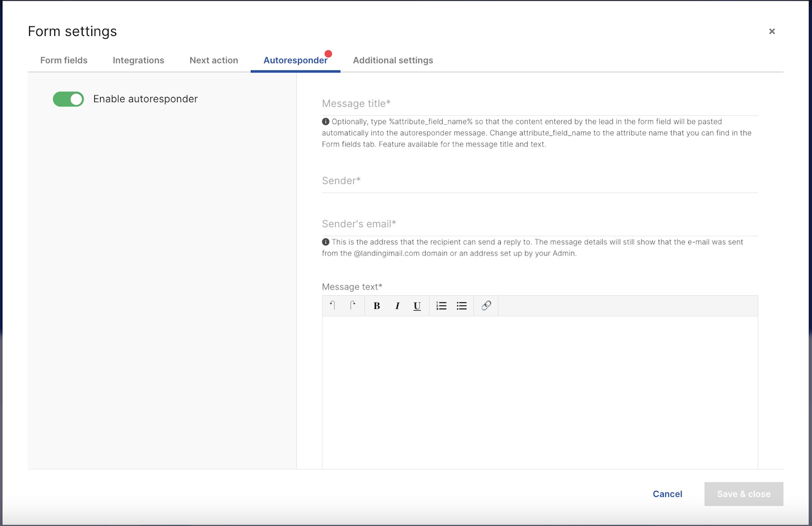Switch to the Next action tab
Image resolution: width=812 pixels, height=526 pixels.
point(213,60)
